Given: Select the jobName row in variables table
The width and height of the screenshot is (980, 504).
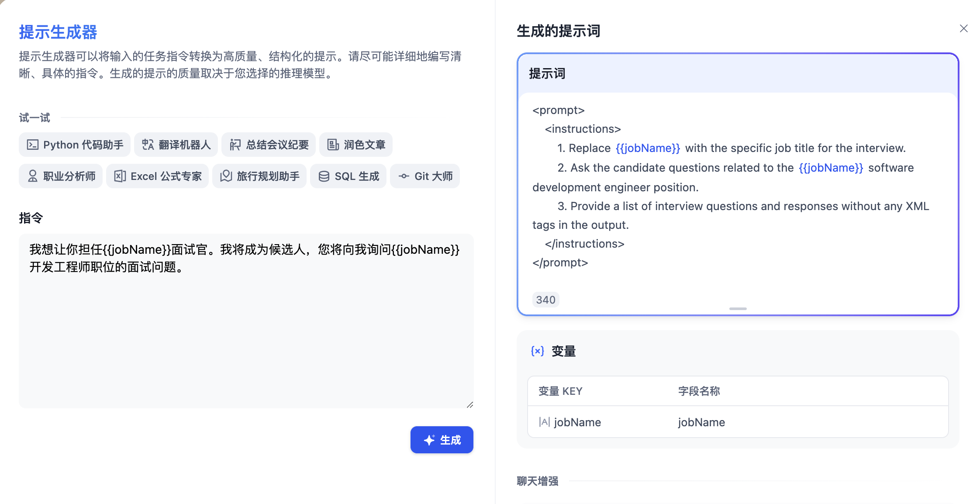Looking at the screenshot, I should pyautogui.click(x=737, y=422).
